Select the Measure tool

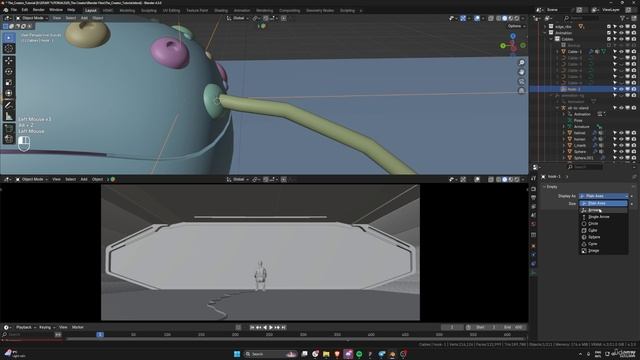pyautogui.click(x=9, y=117)
